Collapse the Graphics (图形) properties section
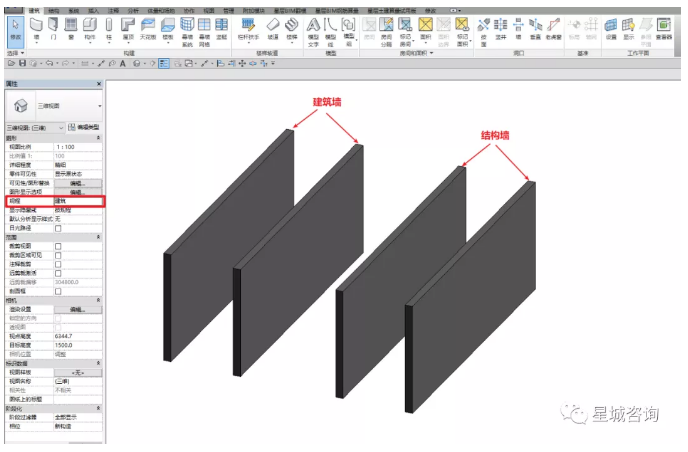 coord(98,138)
